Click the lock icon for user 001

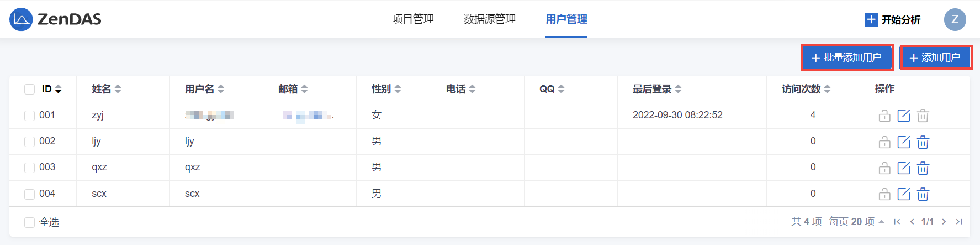(884, 116)
